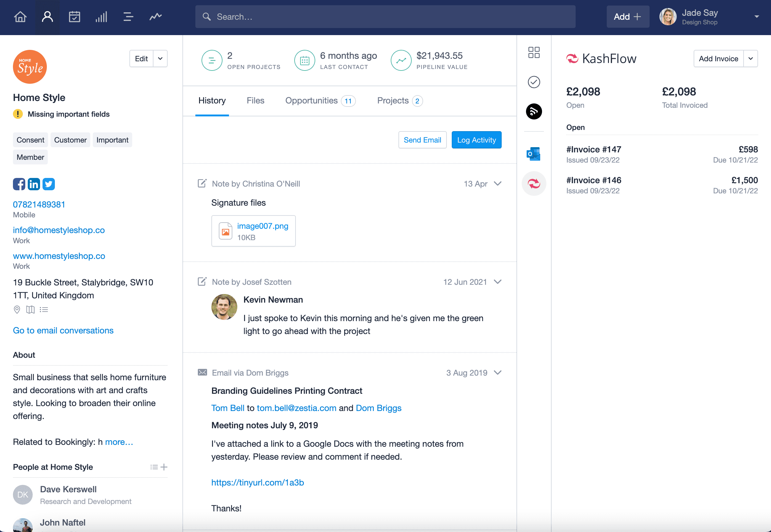
Task: Open the tinyurl Google Docs link
Action: [258, 482]
